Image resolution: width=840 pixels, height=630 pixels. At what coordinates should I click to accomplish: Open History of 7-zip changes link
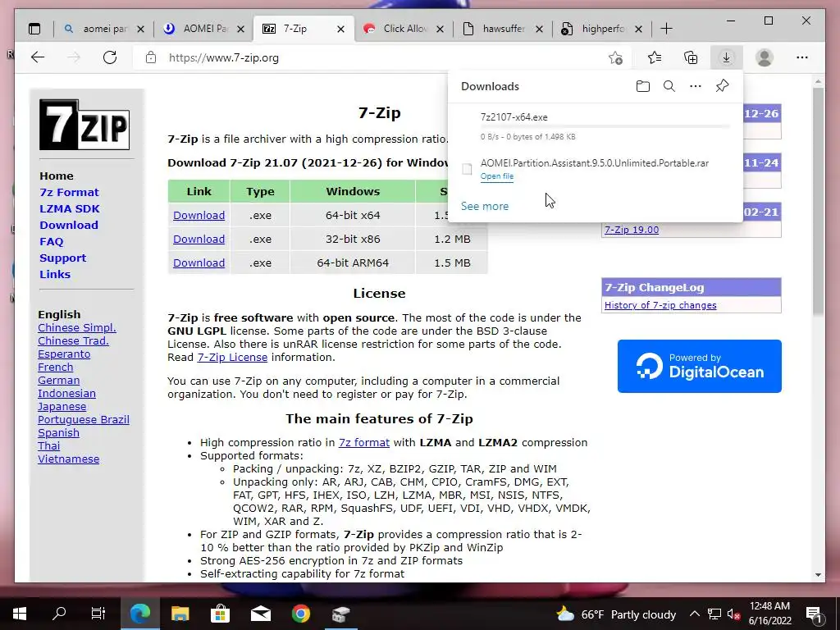660,305
